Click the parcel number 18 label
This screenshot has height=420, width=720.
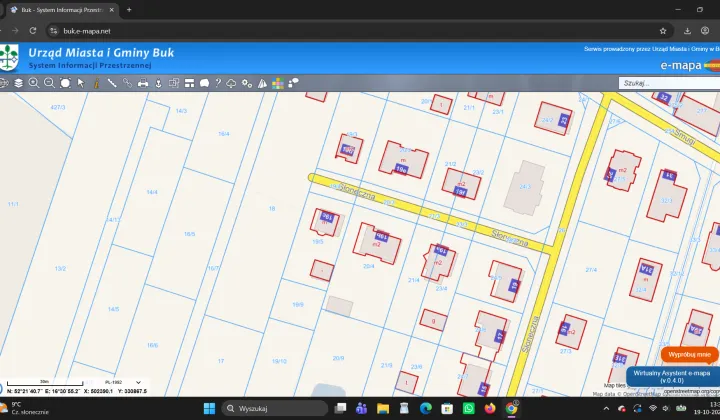pos(272,208)
